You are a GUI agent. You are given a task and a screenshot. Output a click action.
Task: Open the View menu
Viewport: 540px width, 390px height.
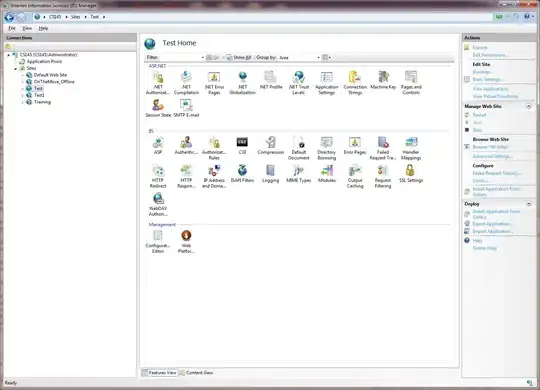pos(27,28)
